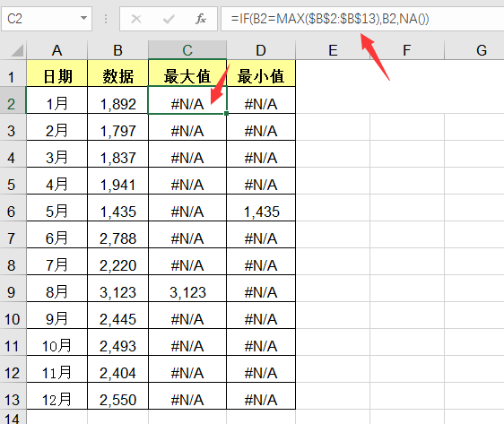Click the confirm checkmark formula icon
This screenshot has height=424, width=504.
pyautogui.click(x=169, y=19)
